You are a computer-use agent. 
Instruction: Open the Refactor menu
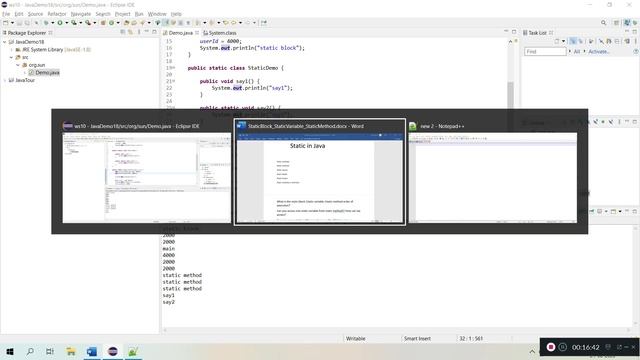(x=57, y=14)
